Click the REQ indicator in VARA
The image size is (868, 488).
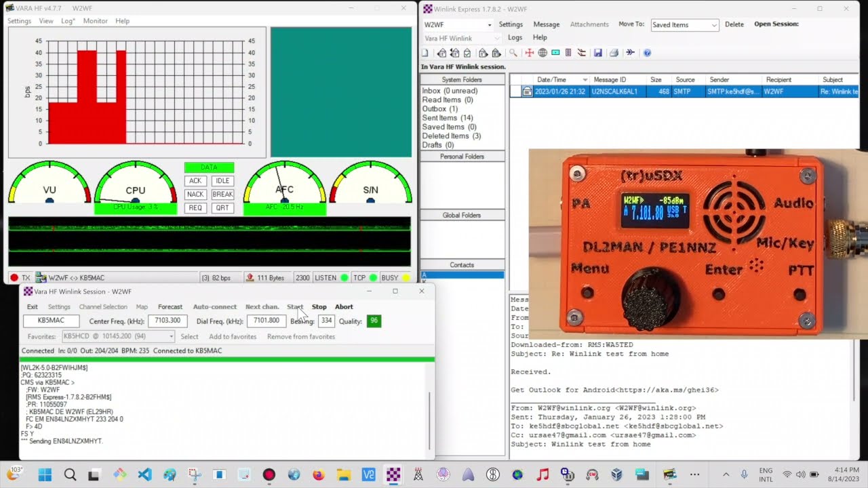tap(195, 208)
